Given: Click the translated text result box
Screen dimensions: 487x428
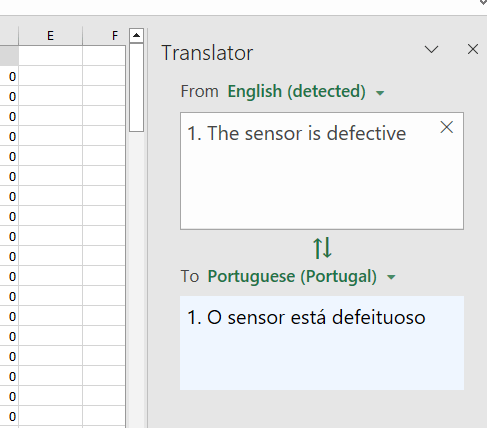Looking at the screenshot, I should click(x=322, y=343).
